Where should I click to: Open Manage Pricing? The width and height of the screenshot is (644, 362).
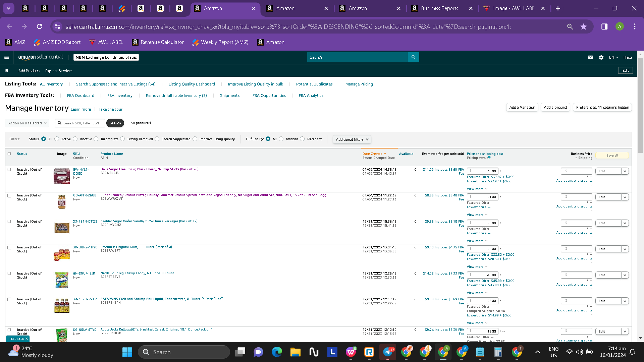click(359, 84)
